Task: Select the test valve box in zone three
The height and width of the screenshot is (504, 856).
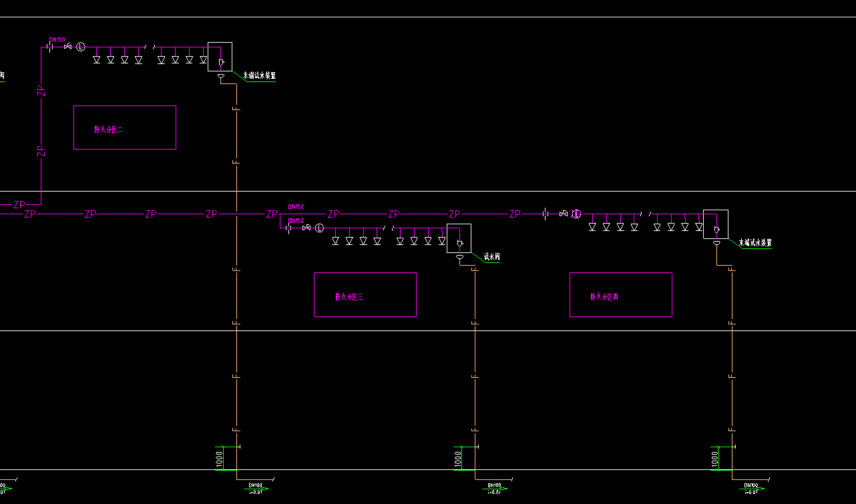Action: 459,238
